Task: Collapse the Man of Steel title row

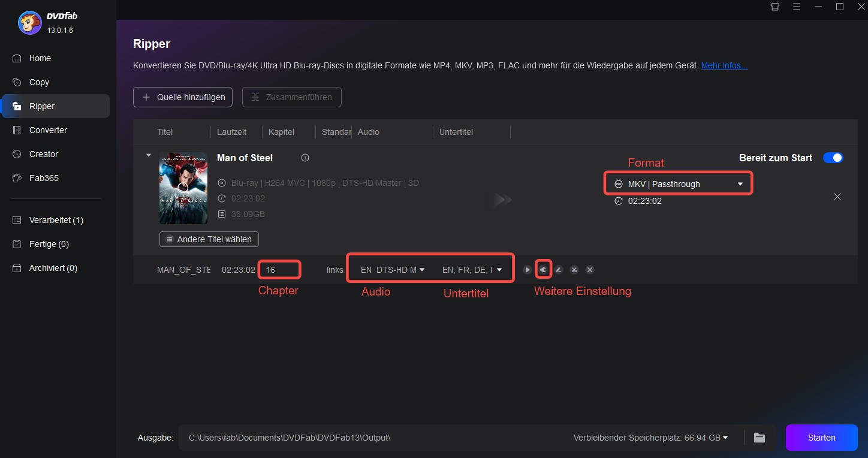Action: (149, 155)
